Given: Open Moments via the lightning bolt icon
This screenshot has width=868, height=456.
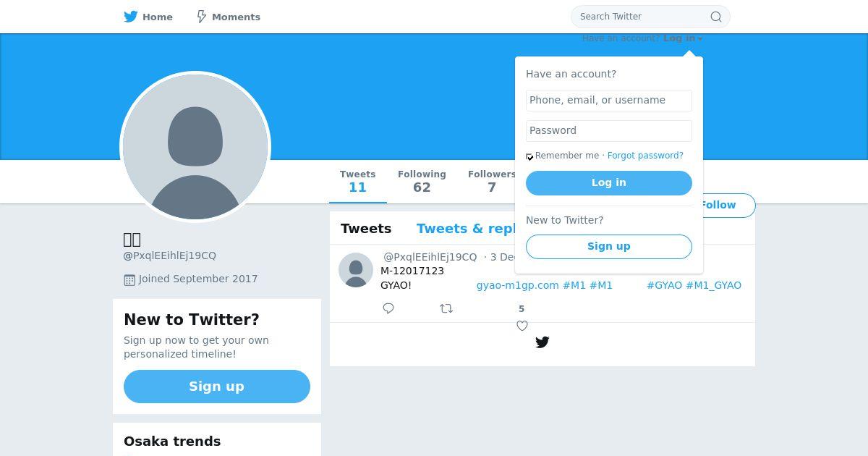Looking at the screenshot, I should [202, 17].
